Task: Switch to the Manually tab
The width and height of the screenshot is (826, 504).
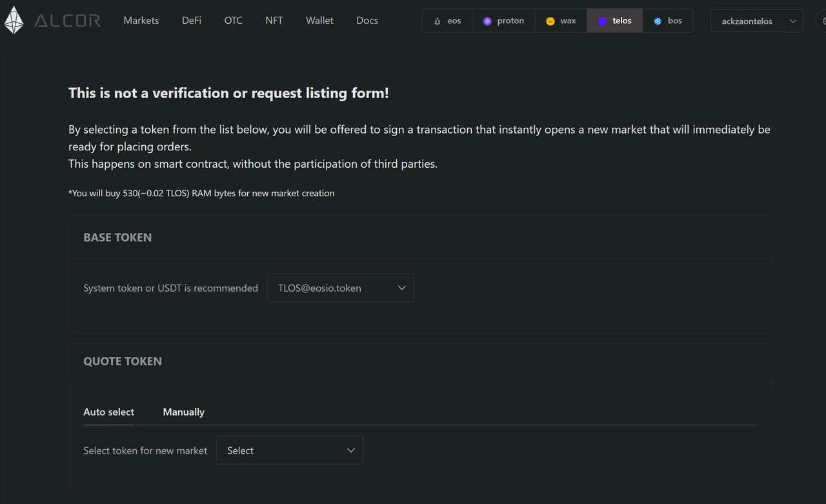Action: (x=184, y=412)
